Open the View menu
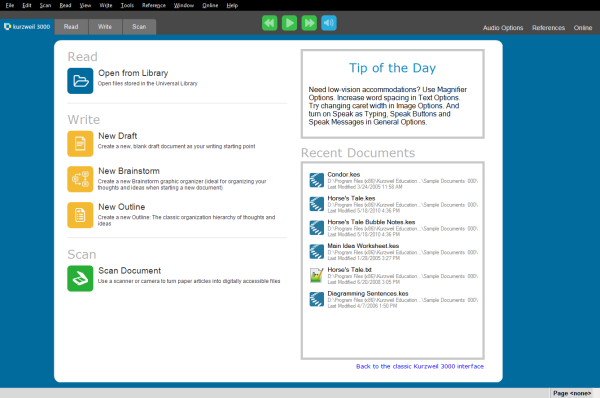This screenshot has height=398, width=600. point(85,5)
